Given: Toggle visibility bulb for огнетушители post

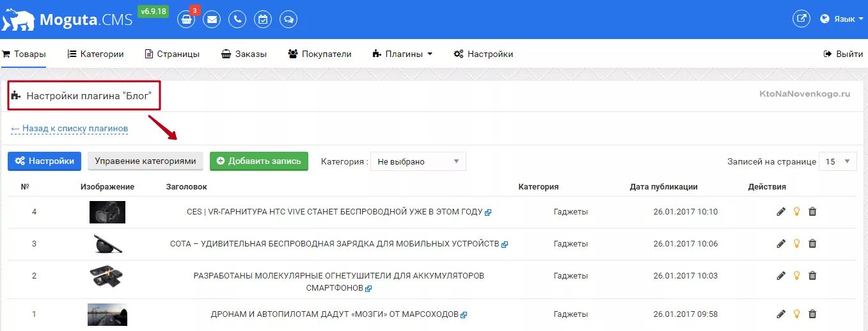Looking at the screenshot, I should (x=797, y=275).
